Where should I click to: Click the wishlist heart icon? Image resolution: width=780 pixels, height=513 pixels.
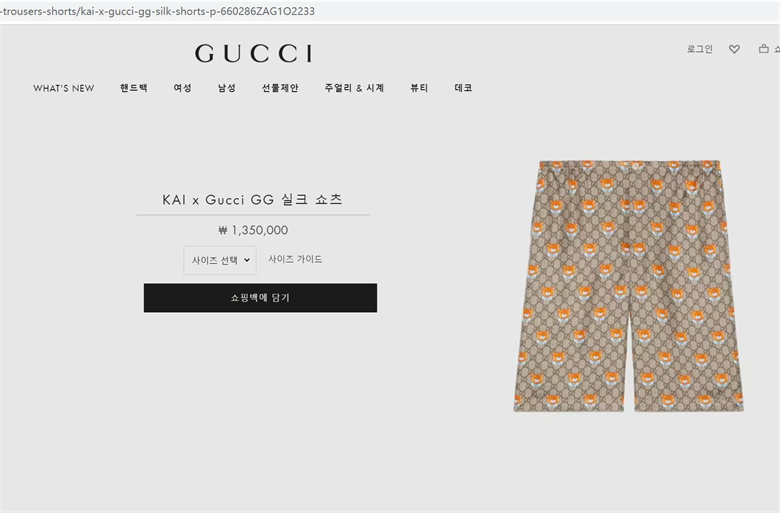click(734, 49)
